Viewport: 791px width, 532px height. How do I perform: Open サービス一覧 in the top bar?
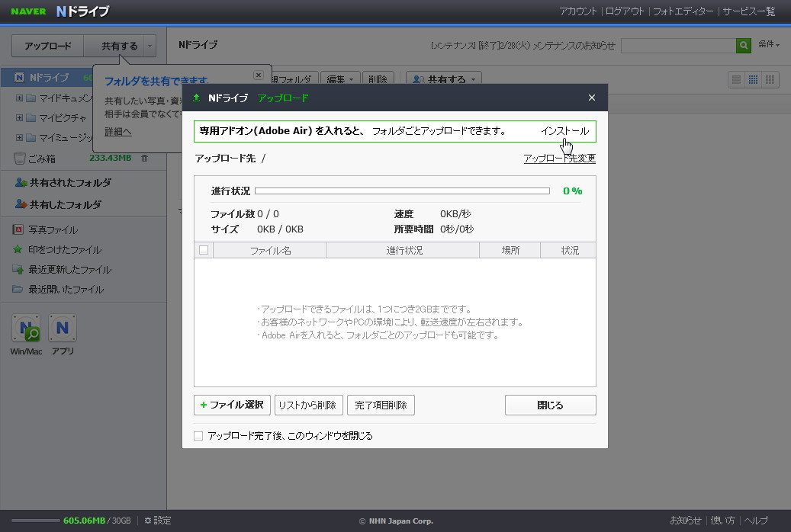coord(751,11)
